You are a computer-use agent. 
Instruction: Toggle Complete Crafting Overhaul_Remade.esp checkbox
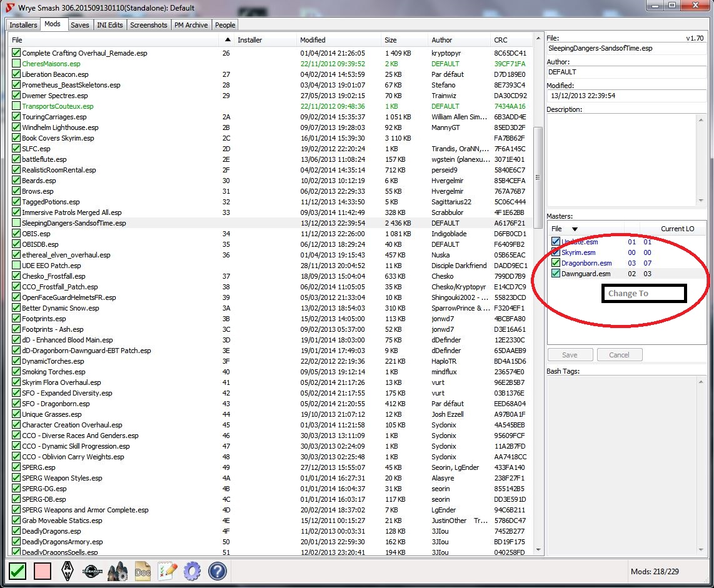16,52
